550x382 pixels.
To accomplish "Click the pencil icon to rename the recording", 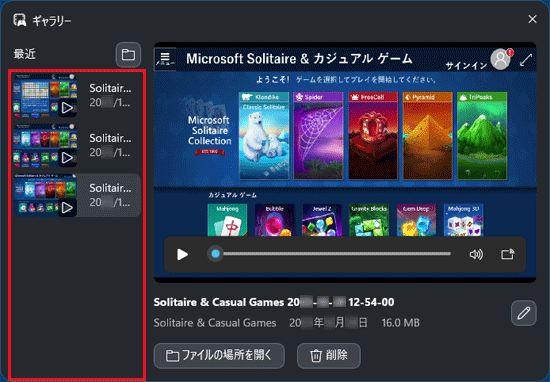I will coord(524,313).
